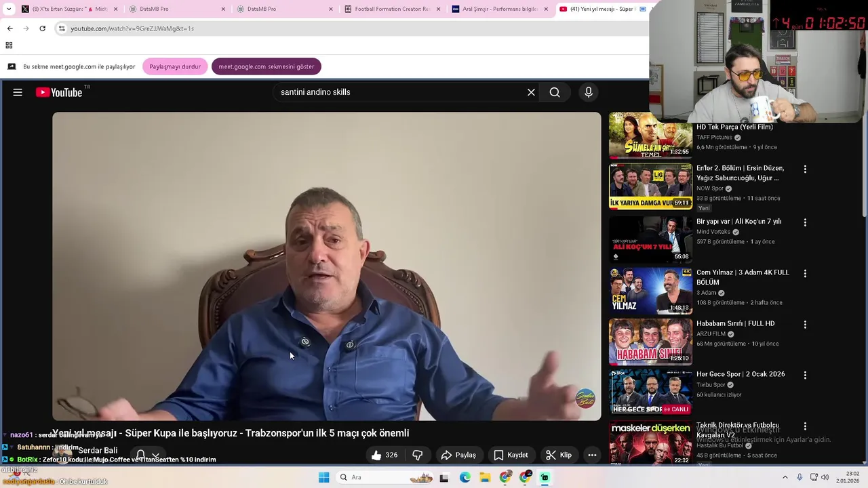
Task: Open the Windows Start button
Action: (323, 477)
